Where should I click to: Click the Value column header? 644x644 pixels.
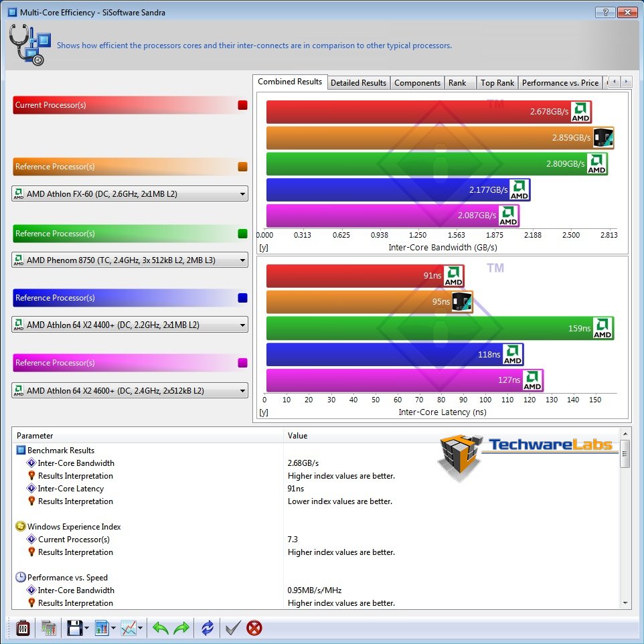[x=451, y=435]
